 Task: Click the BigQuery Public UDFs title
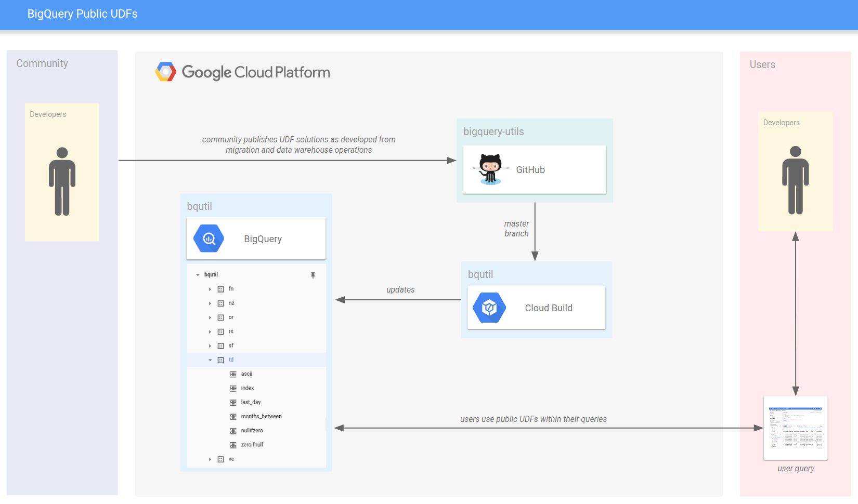coord(83,14)
